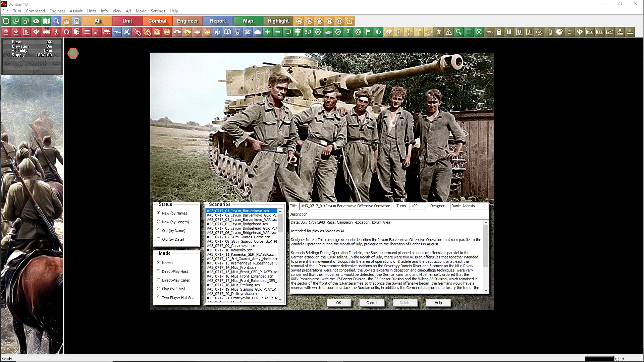Click the cloud weather icon
This screenshot has height=362, width=644.
(258, 32)
